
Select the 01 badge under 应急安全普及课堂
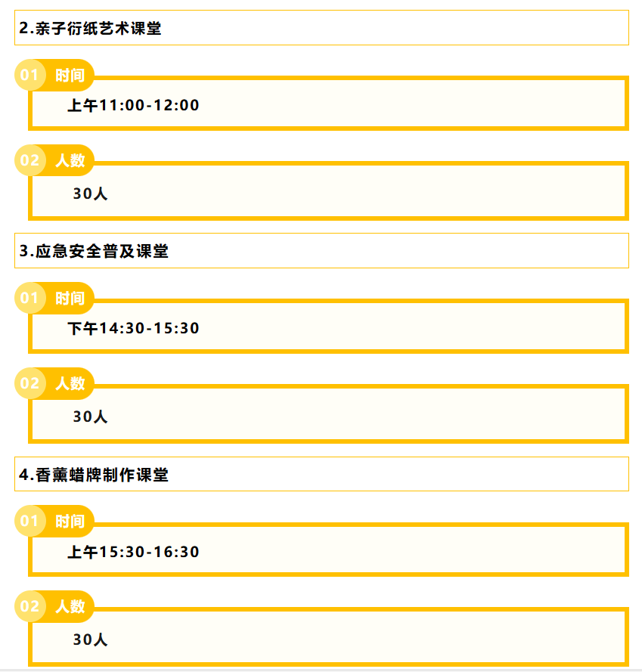[29, 298]
